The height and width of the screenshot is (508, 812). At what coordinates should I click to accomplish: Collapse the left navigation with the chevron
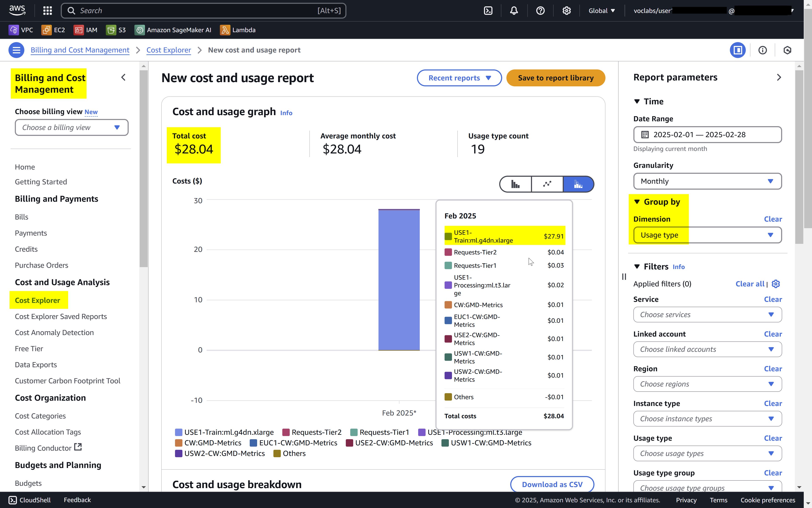coord(123,78)
